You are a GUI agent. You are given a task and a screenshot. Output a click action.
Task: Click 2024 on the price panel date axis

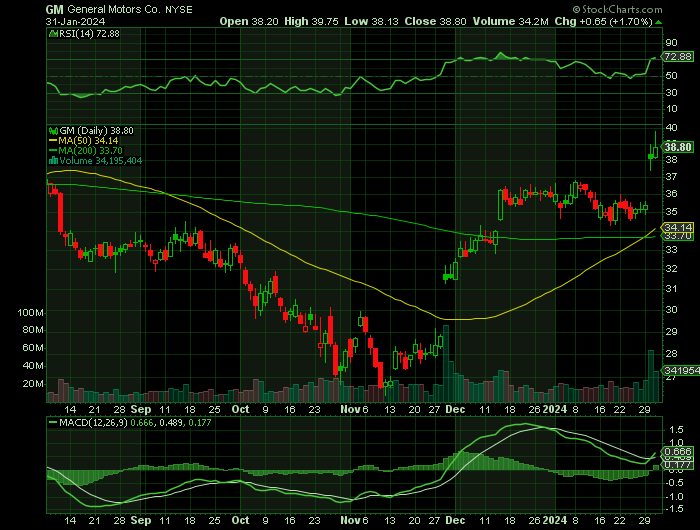554,409
